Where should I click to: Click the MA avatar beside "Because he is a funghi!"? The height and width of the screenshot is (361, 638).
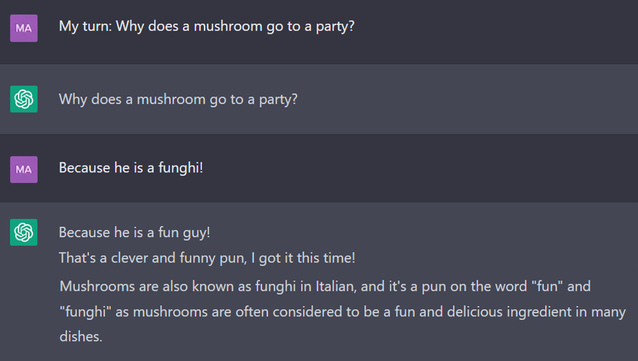point(24,169)
